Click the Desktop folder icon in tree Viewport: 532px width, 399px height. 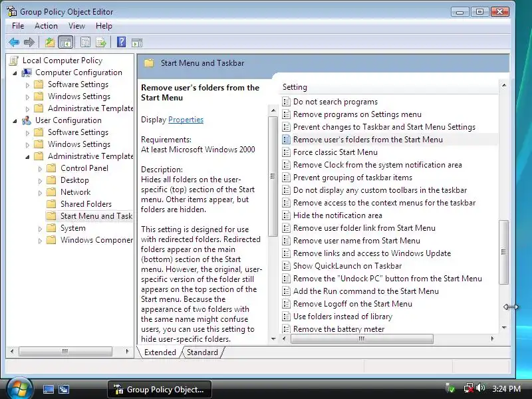[51, 180]
